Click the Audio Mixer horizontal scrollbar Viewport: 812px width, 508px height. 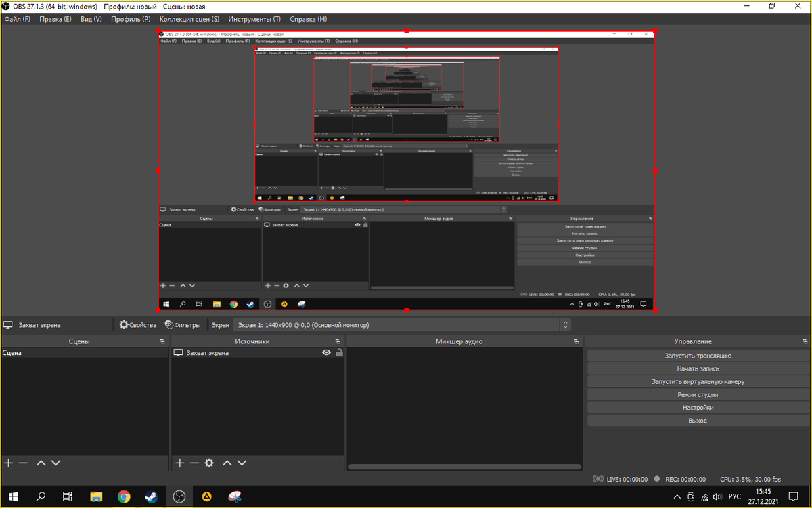tap(464, 467)
